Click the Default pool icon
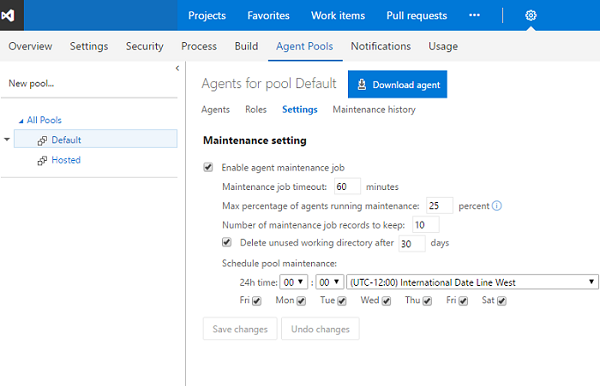 coord(42,140)
